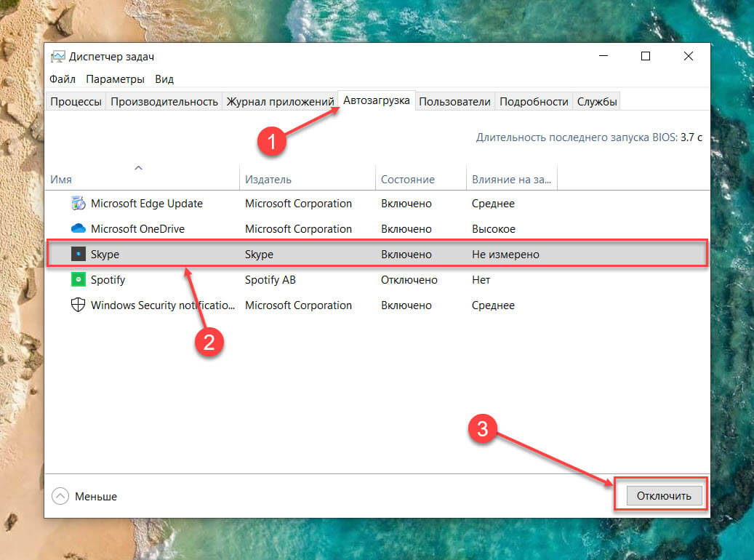Click the Нет impact value for Spotify

(x=481, y=280)
